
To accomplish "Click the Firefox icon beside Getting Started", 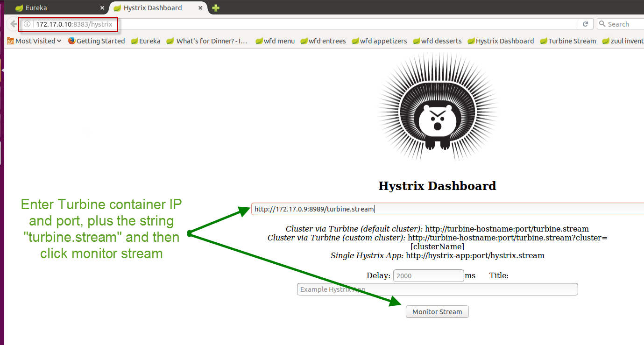I will point(71,41).
